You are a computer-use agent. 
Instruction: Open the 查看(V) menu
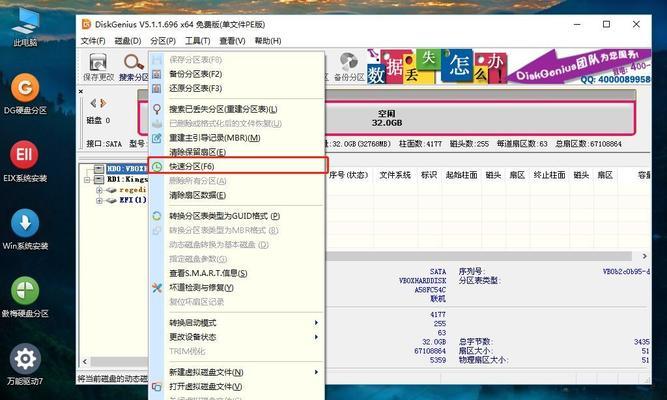[232, 41]
